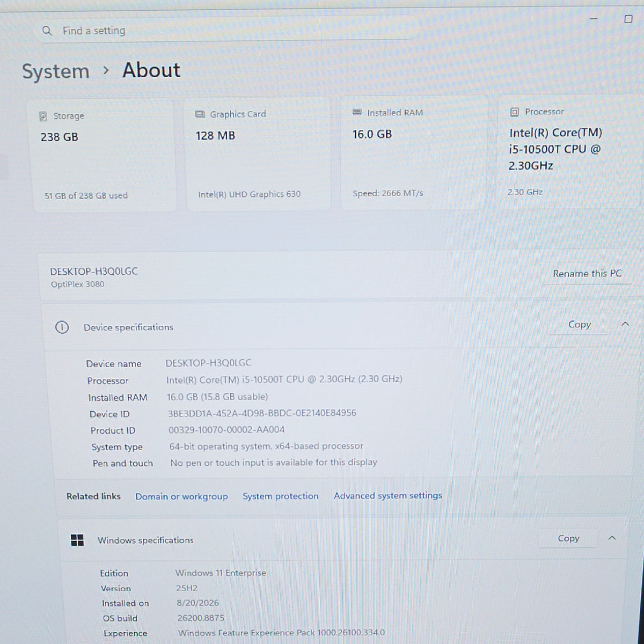Viewport: 644px width, 644px height.
Task: Click the Installed on 8/20/2026 date
Action: point(197,603)
